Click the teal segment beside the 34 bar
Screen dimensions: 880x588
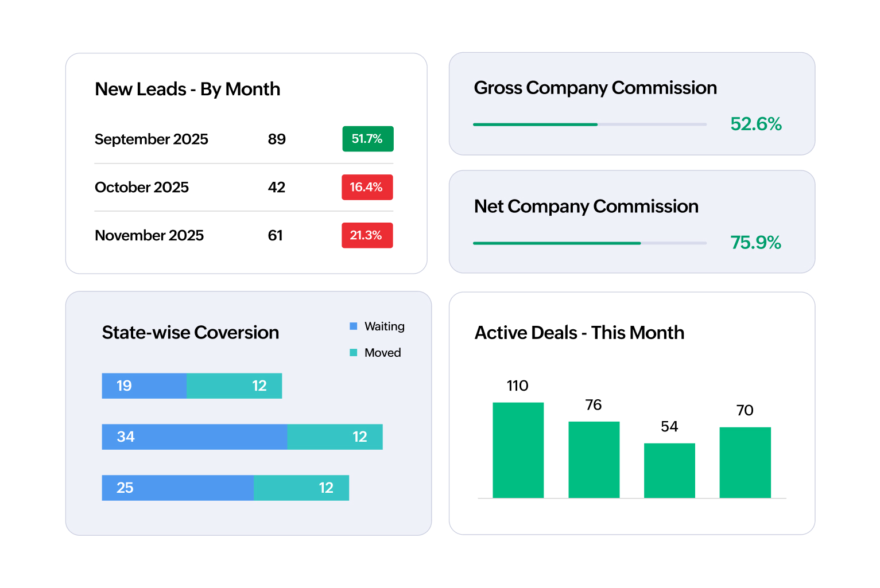(335, 437)
